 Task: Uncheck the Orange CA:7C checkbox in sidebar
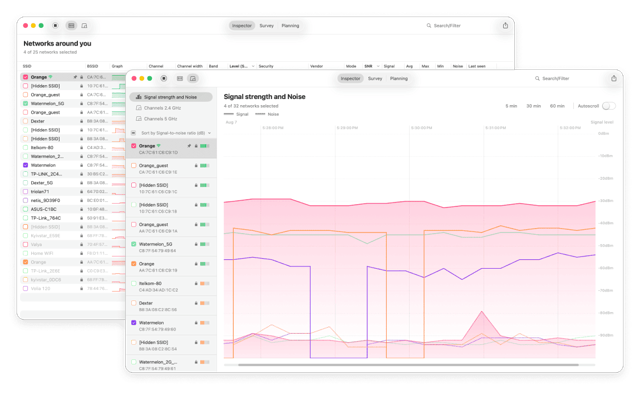point(133,146)
